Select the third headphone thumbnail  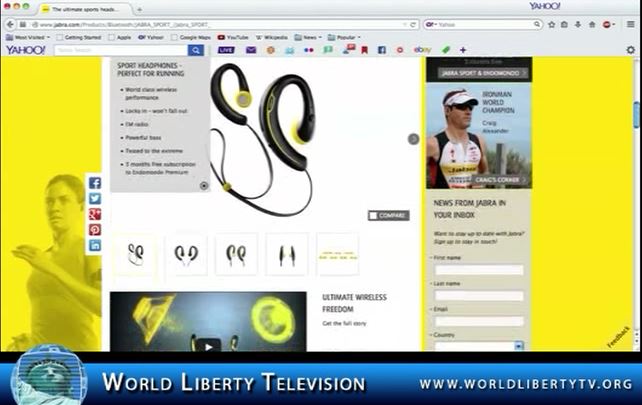236,254
